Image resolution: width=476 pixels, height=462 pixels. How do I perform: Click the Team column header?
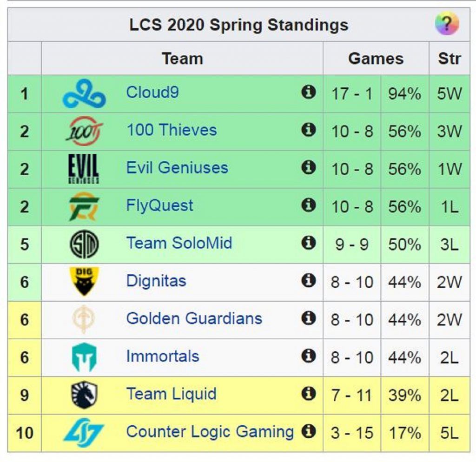click(182, 59)
